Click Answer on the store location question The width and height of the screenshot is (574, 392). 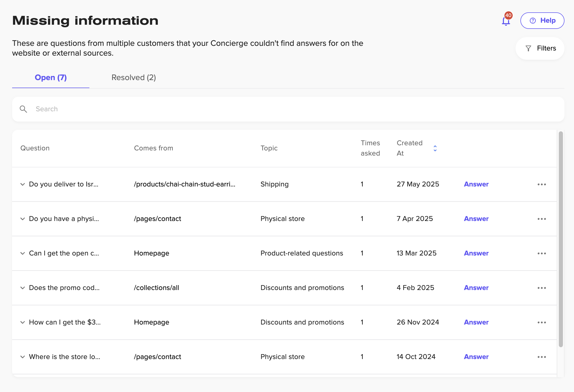(x=476, y=357)
